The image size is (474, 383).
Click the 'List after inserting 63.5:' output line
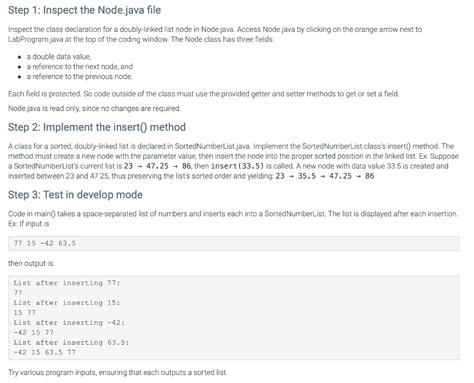tap(71, 342)
